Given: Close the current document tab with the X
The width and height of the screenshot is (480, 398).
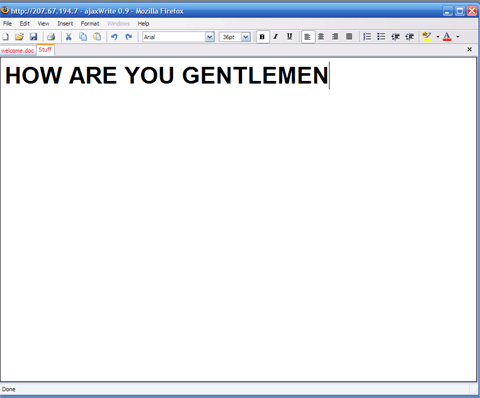Looking at the screenshot, I should tap(469, 49).
